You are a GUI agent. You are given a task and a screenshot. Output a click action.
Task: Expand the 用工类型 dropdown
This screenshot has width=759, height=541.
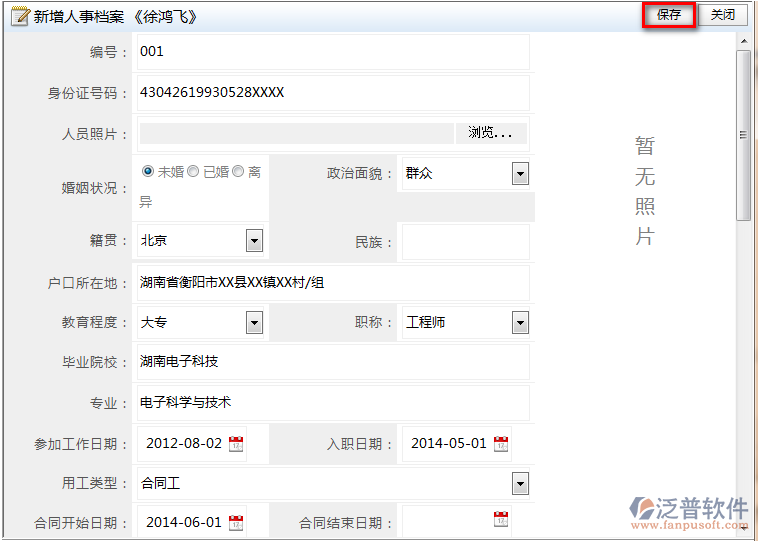point(520,483)
